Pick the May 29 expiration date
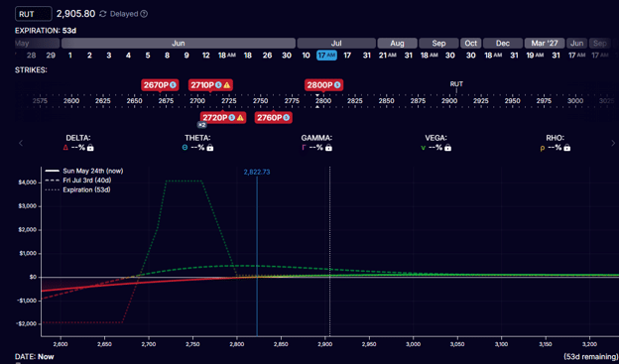The width and height of the screenshot is (619, 364). pos(51,56)
